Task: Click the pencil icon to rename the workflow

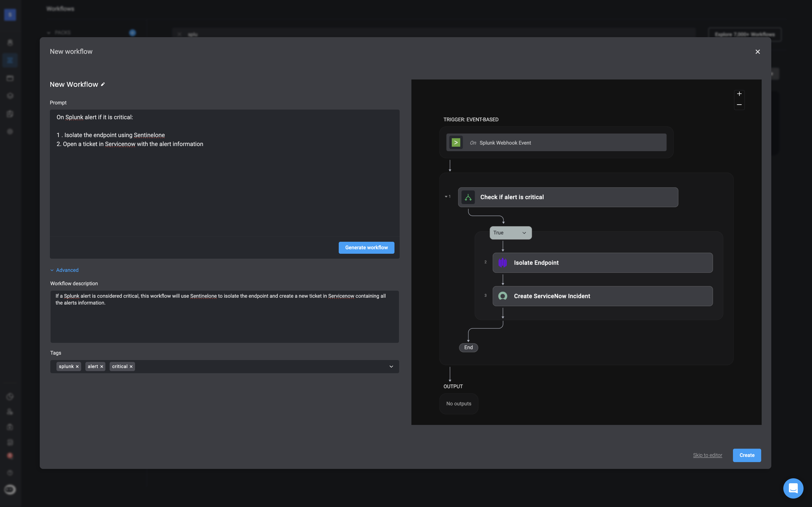Action: [103, 84]
